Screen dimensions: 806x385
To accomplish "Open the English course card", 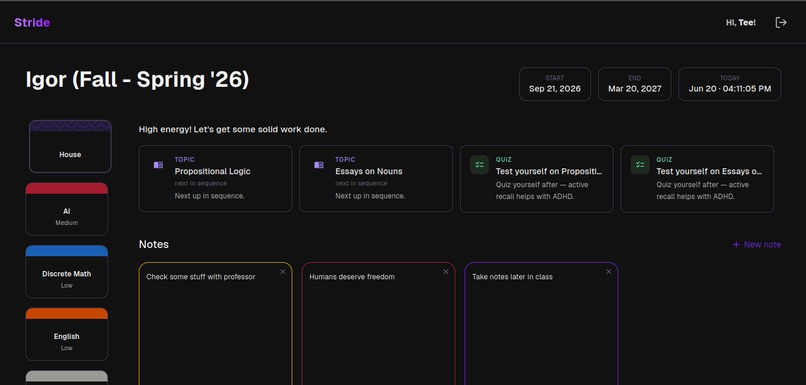I will (x=66, y=335).
